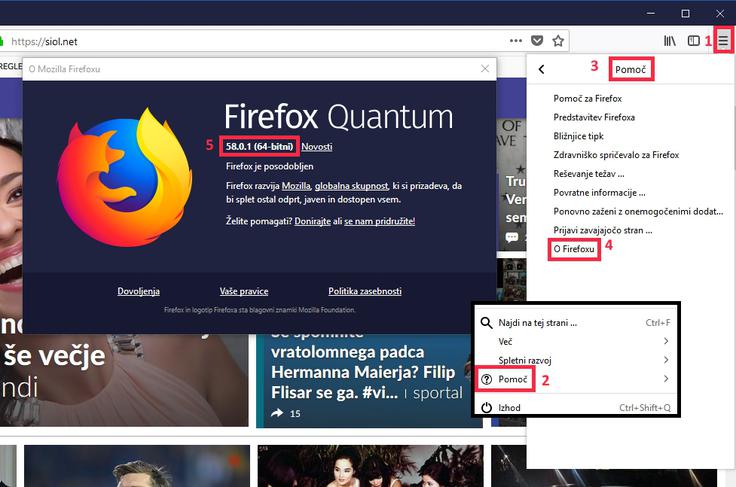Select Predstavitev Firefoxa menu entry

[594, 117]
